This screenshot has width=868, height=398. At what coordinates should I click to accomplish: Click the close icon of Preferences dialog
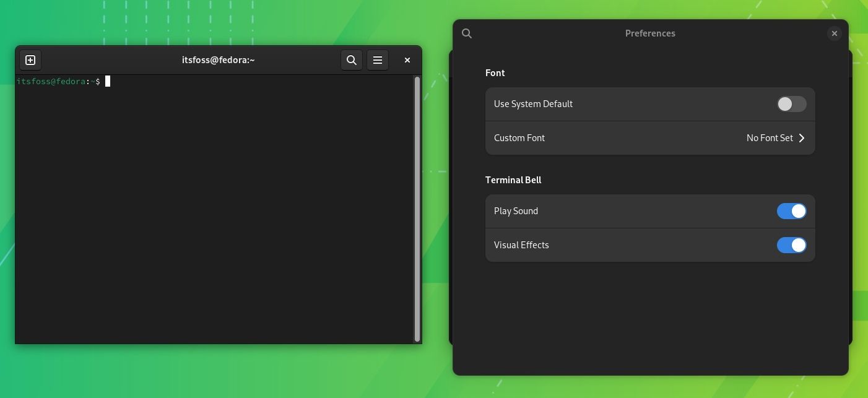pos(835,33)
